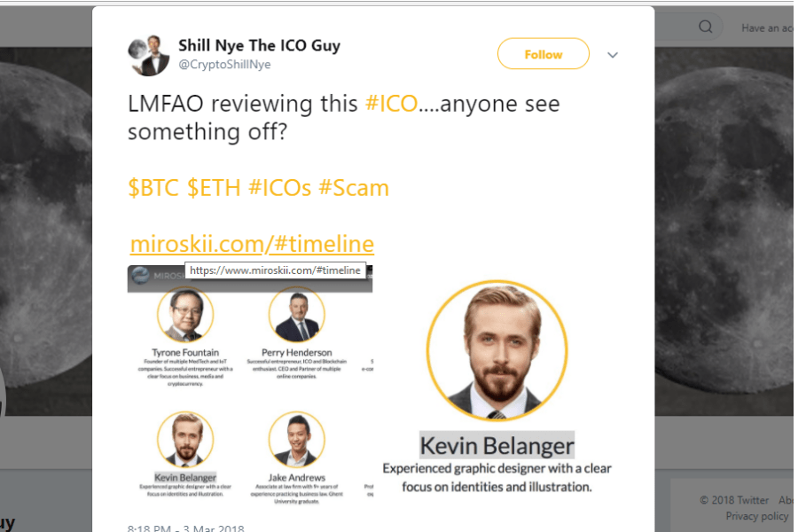
Task: Expand the tweet options chevron
Action: coord(613,55)
